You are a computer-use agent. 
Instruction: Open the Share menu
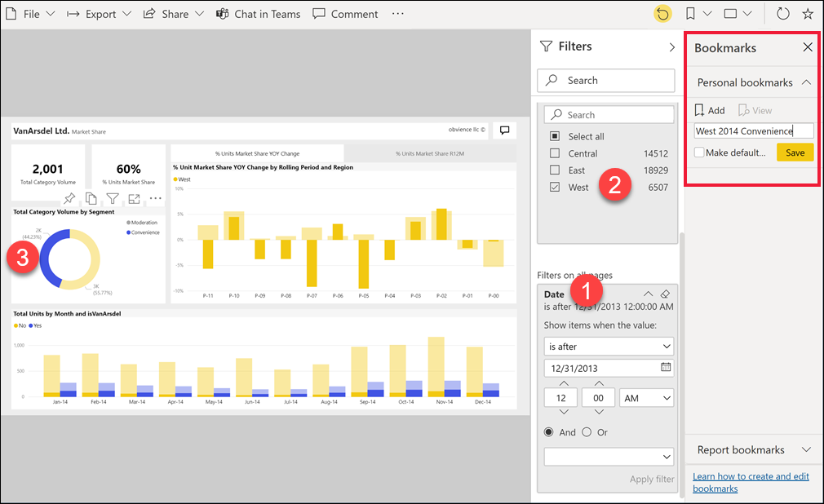coord(174,14)
